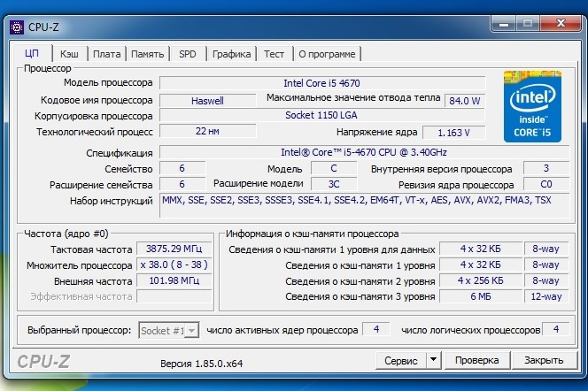Click the active cores count value
Screen dimensions: 588x391
[x=376, y=329]
